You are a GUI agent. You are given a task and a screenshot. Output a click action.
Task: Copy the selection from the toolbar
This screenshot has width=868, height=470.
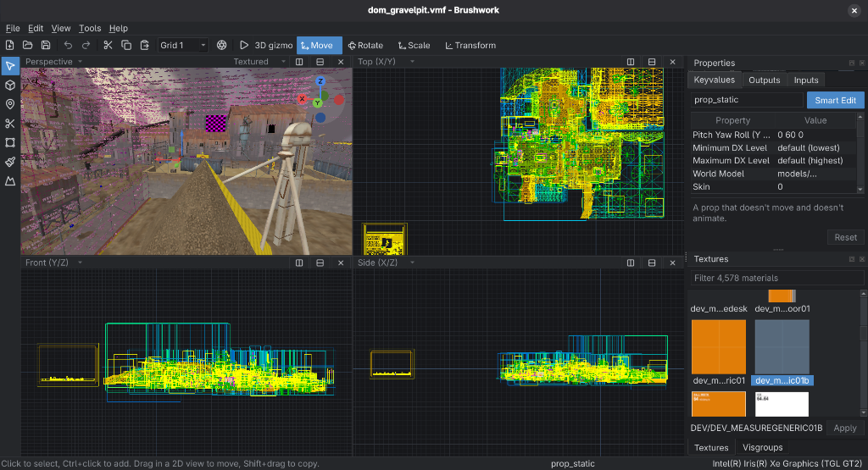point(126,46)
